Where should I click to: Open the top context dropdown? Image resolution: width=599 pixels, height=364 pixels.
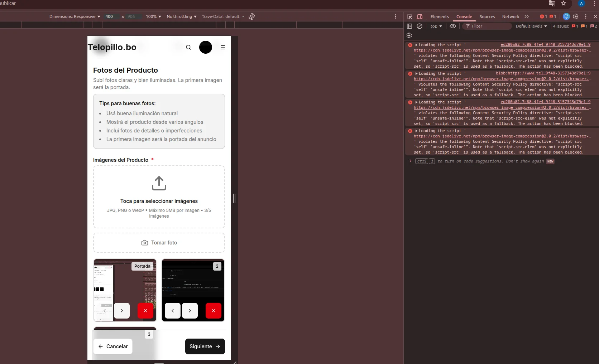tap(436, 26)
